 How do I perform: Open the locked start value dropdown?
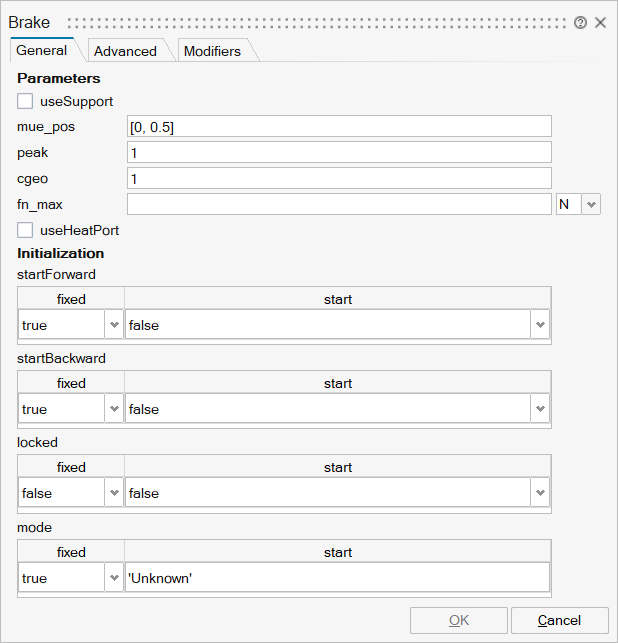click(x=540, y=493)
